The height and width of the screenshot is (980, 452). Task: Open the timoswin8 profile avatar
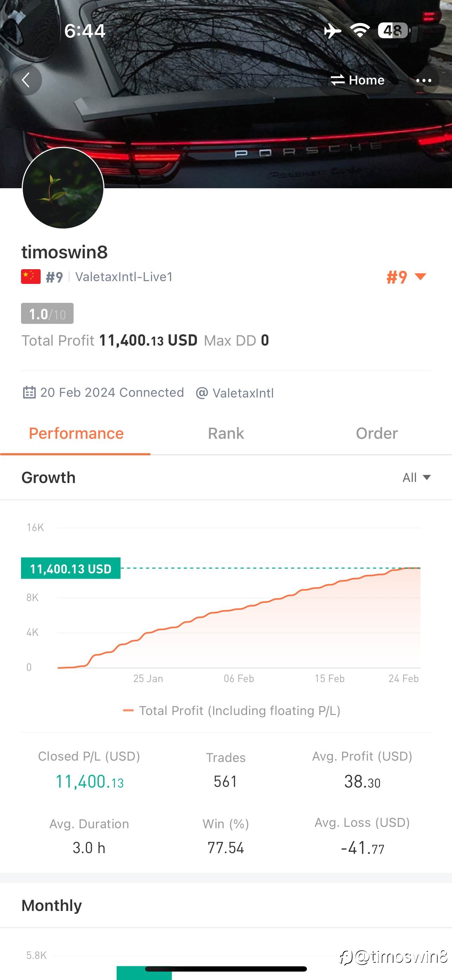(x=63, y=188)
